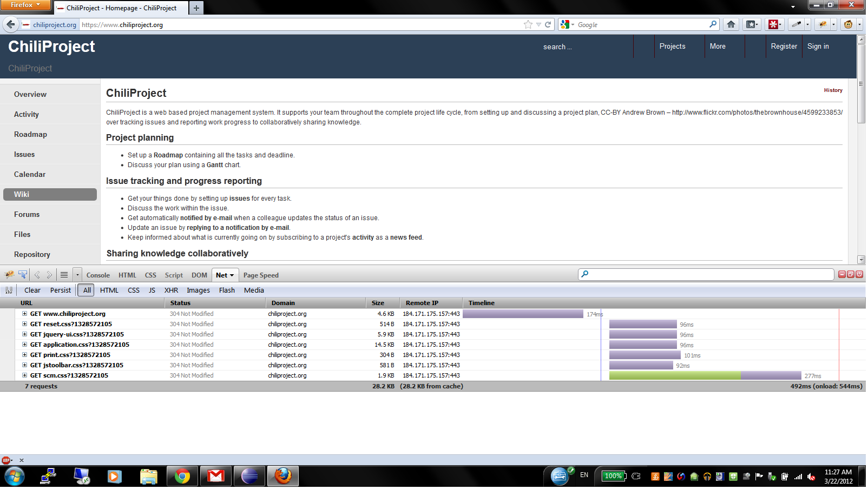Reload the page with the refresh icon

548,24
